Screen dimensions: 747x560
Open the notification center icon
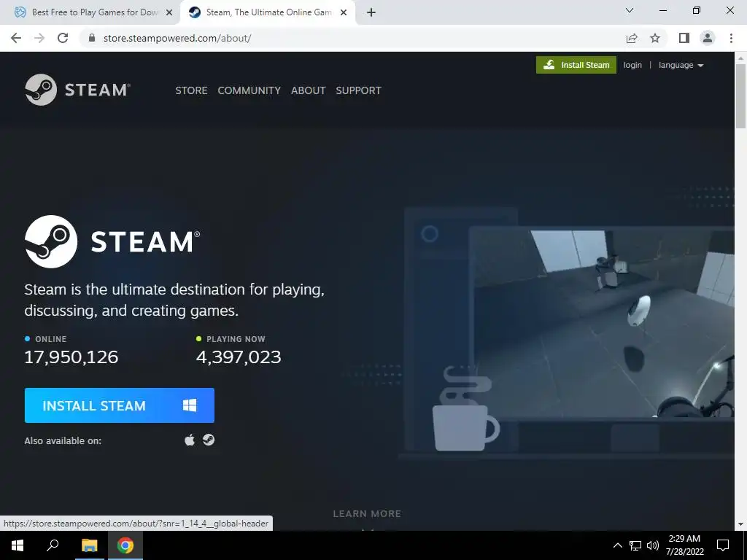723,545
